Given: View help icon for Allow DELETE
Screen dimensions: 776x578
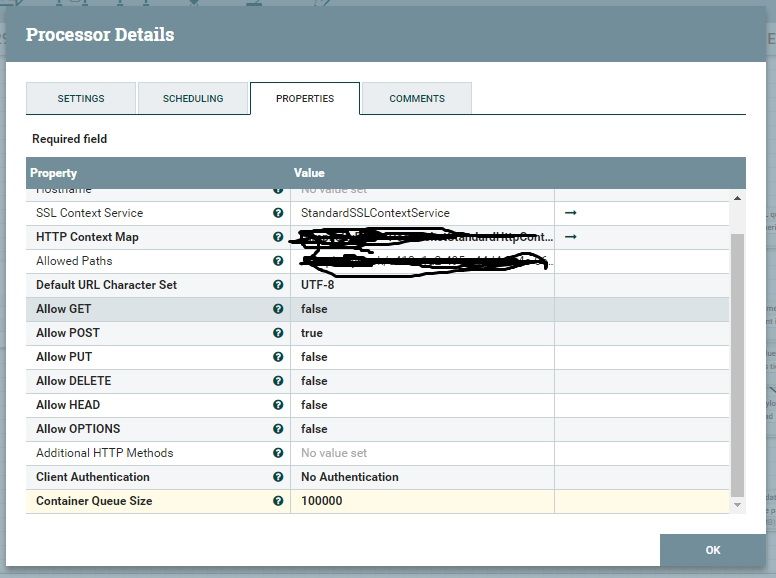Looking at the screenshot, I should (278, 381).
